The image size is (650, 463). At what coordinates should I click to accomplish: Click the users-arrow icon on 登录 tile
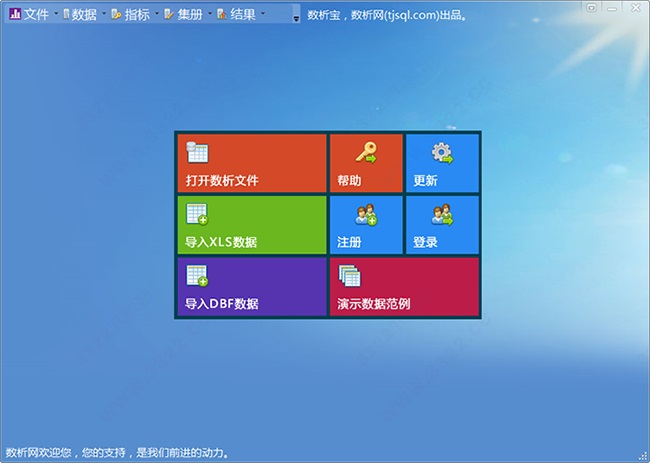442,214
